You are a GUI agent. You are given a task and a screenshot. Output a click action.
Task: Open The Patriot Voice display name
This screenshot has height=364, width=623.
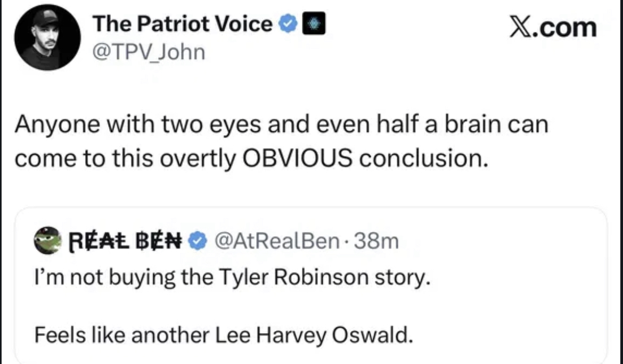click(183, 24)
